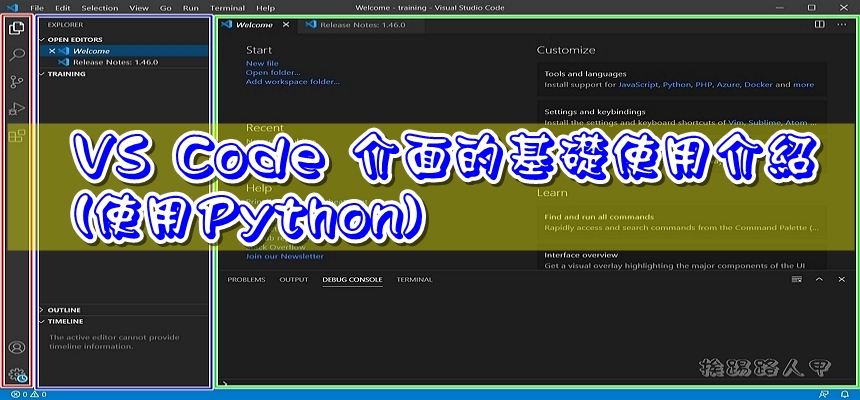Select Welcome in Open Editors list
860x400 pixels.
click(123, 51)
